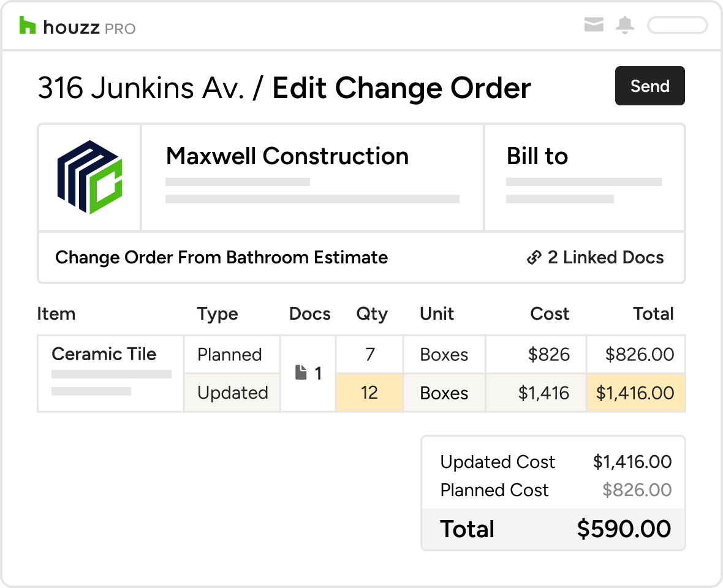The image size is (723, 588).
Task: Click the empty profile pill in header
Action: [x=677, y=25]
